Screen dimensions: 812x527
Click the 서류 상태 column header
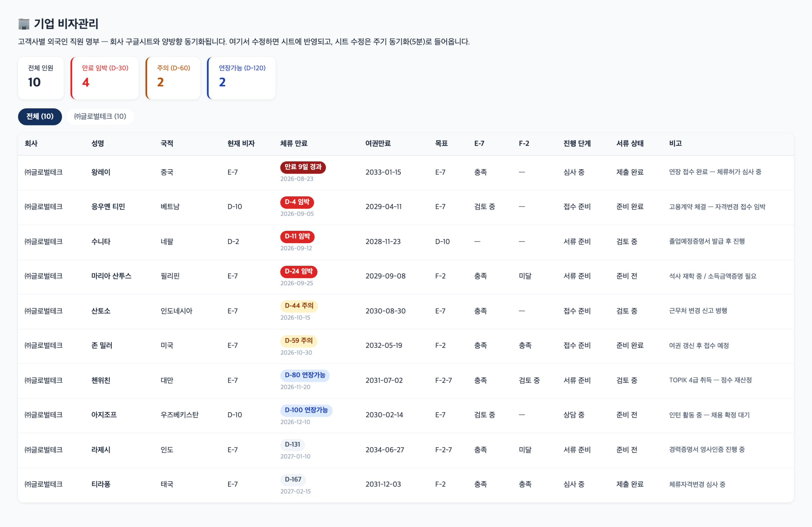[x=630, y=143]
